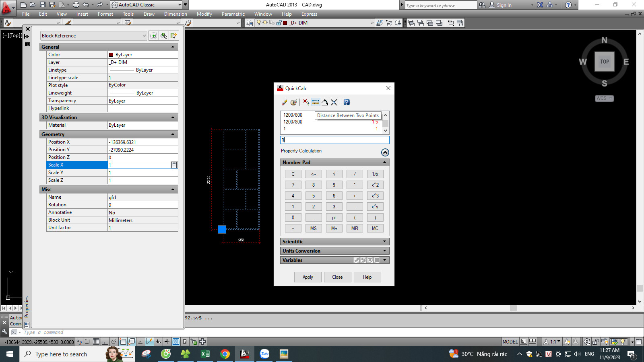Screen dimensions: 644x362
Task: Click the blue grip square on the block
Action: point(222,229)
